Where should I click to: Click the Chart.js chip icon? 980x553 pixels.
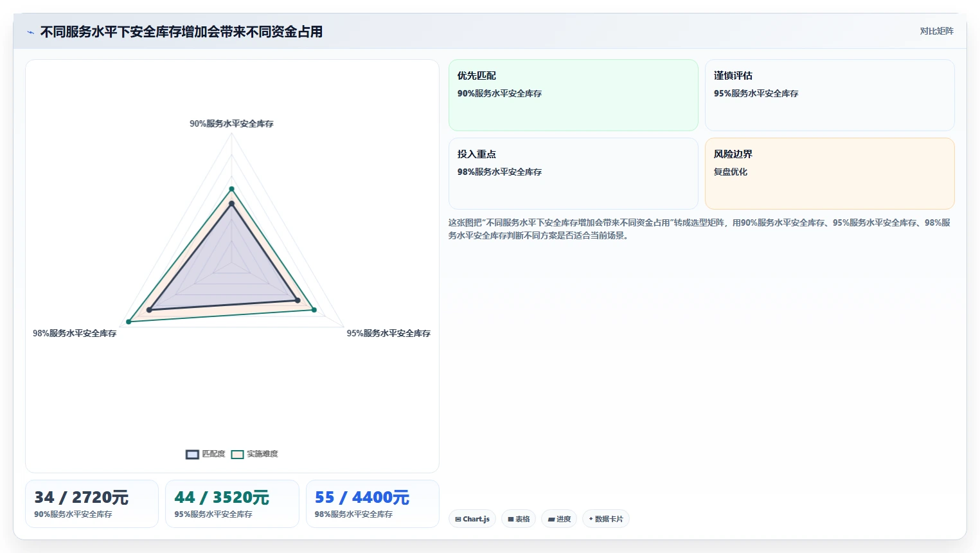click(458, 519)
